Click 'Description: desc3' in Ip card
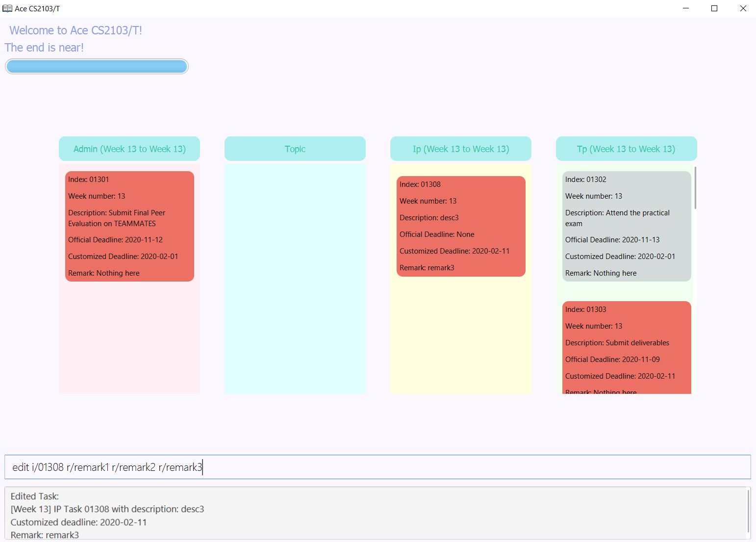 (x=429, y=218)
